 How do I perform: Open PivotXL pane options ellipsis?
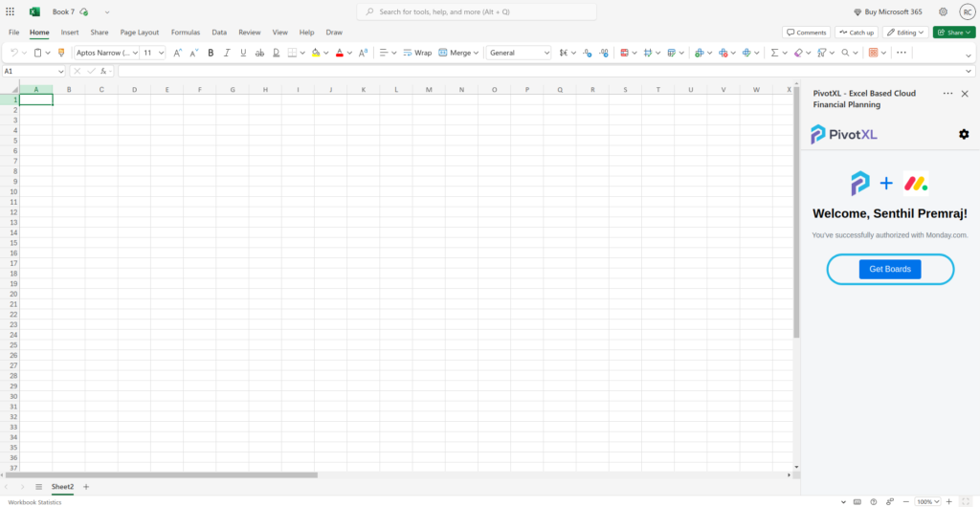[x=948, y=94]
